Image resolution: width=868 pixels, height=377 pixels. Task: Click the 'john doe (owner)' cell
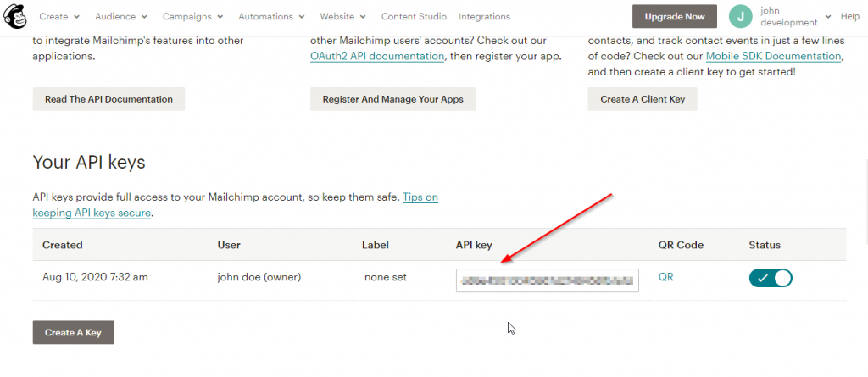click(259, 277)
